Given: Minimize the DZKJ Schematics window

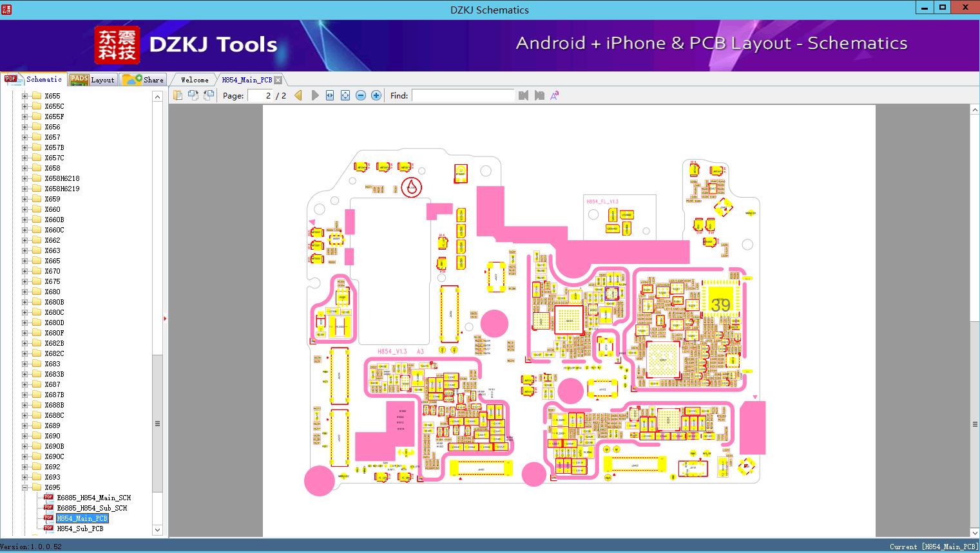Looking at the screenshot, I should coord(924,8).
